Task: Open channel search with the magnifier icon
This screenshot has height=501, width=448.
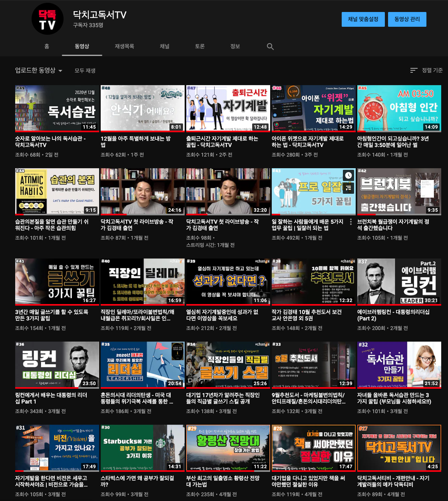Action: pos(270,46)
